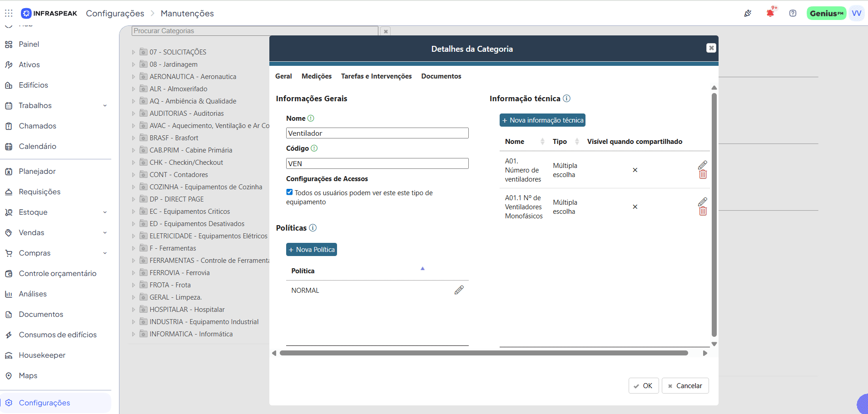Confirm with the OK button
Image resolution: width=868 pixels, height=414 pixels.
point(644,386)
